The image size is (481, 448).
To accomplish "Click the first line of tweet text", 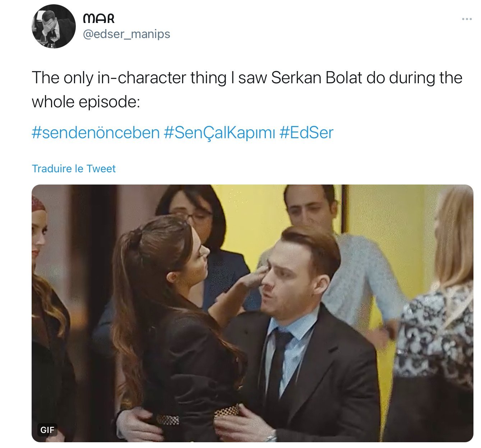I will [x=247, y=78].
